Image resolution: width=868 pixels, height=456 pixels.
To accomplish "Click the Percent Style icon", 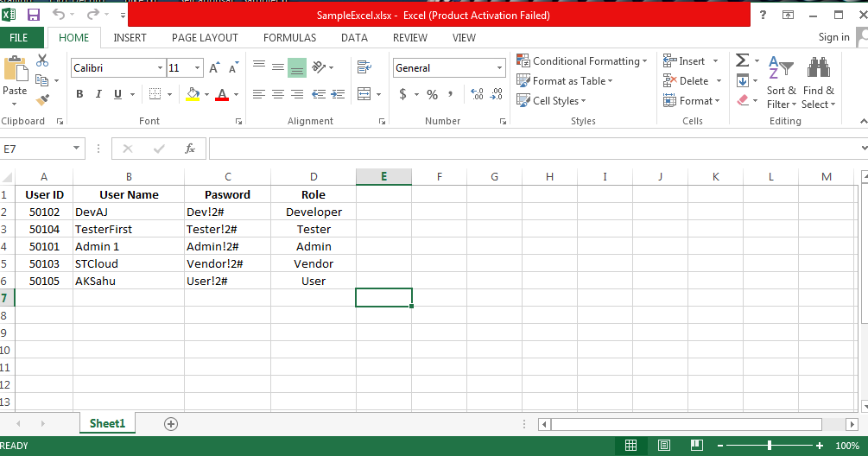I will (433, 95).
